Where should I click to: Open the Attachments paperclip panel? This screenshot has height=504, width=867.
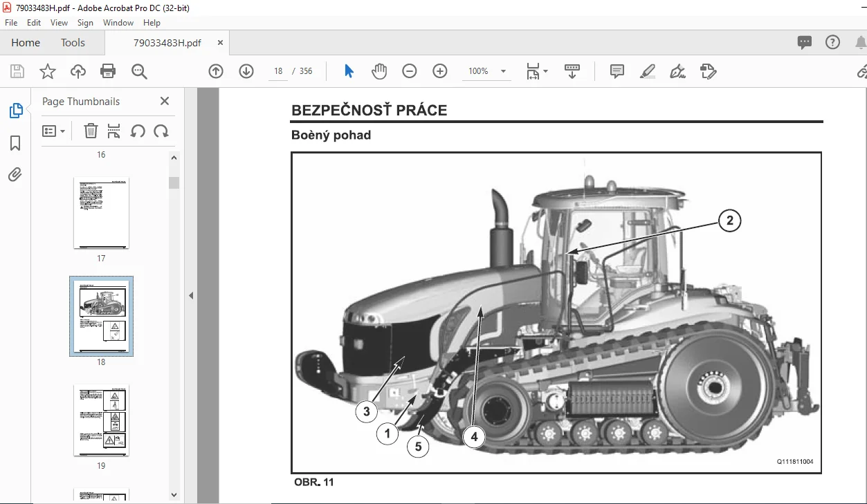tap(15, 174)
